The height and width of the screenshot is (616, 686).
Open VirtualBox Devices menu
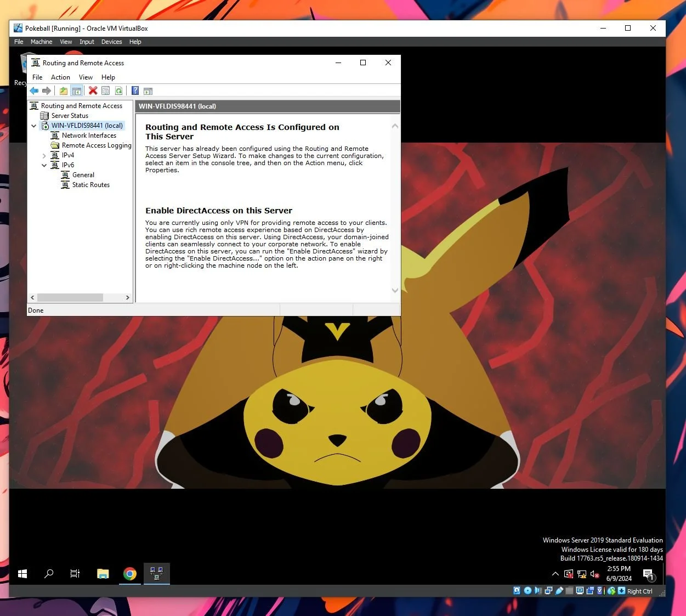coord(111,42)
